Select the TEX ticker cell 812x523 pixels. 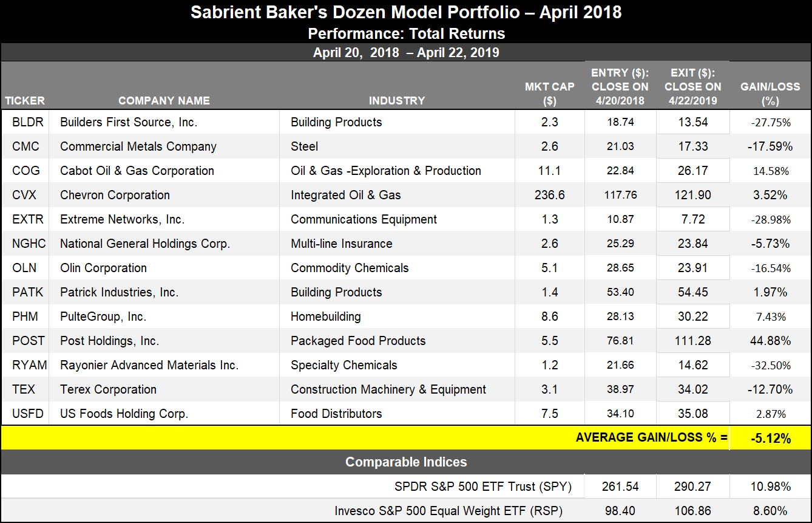pos(25,389)
